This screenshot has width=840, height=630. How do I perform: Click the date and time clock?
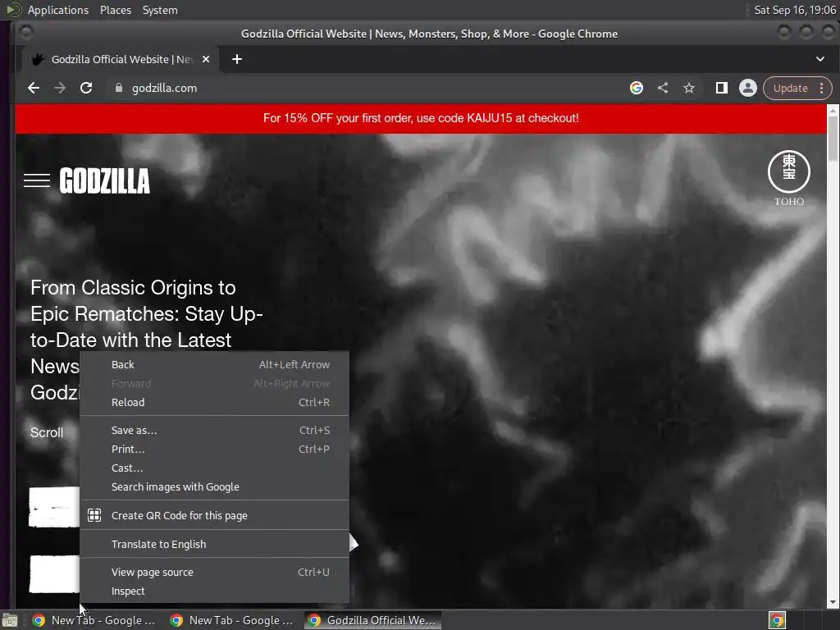pyautogui.click(x=795, y=10)
